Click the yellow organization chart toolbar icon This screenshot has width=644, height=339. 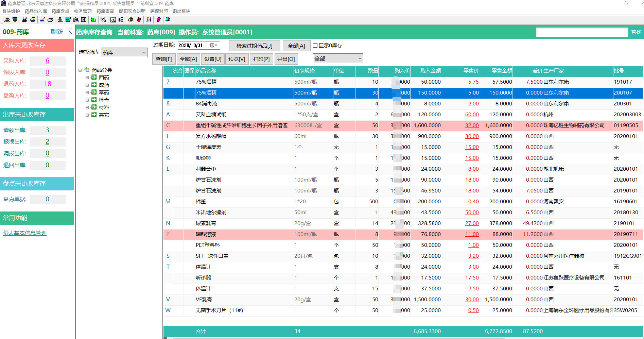[7, 20]
